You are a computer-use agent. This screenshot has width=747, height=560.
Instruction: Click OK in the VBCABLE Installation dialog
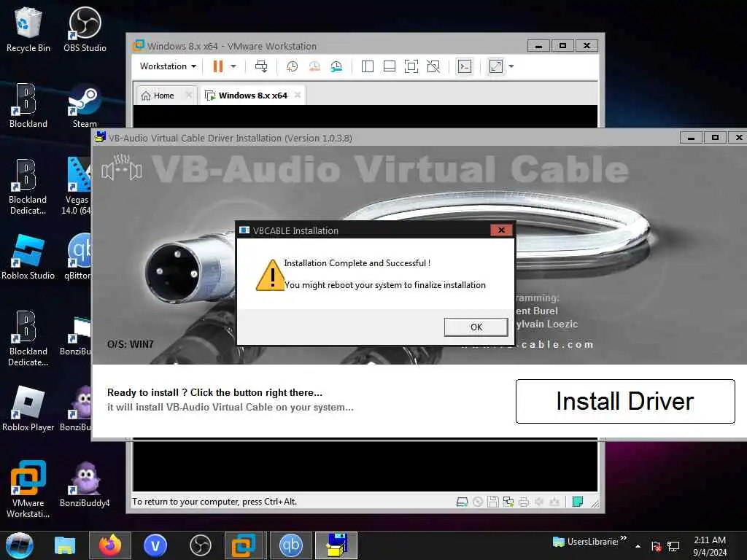pos(476,327)
